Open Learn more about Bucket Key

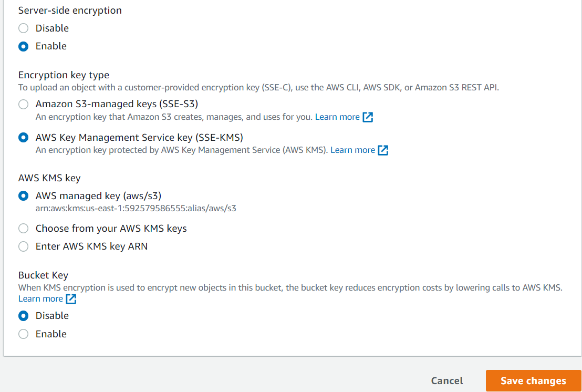tap(41, 298)
